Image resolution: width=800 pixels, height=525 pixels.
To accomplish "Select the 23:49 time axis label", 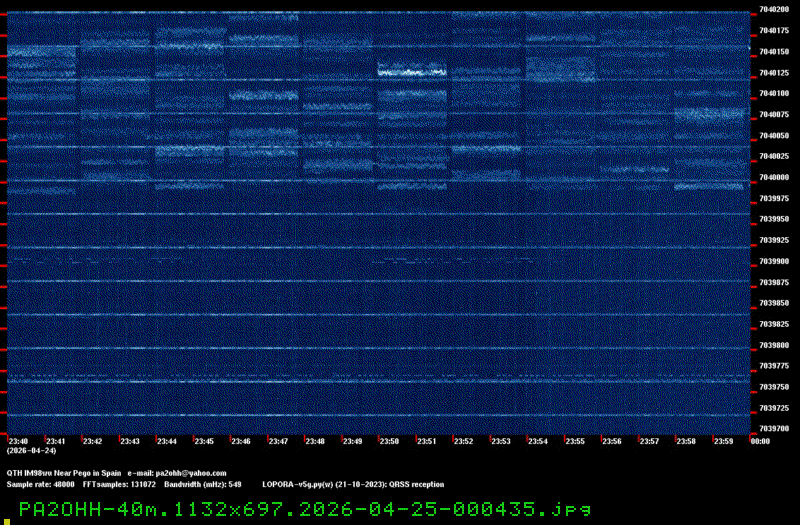I will click(x=352, y=441).
